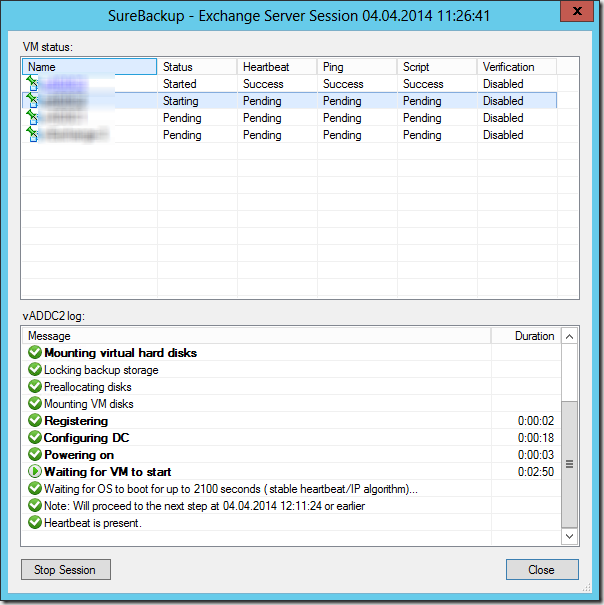Click VM icon in the Starting row

point(32,100)
